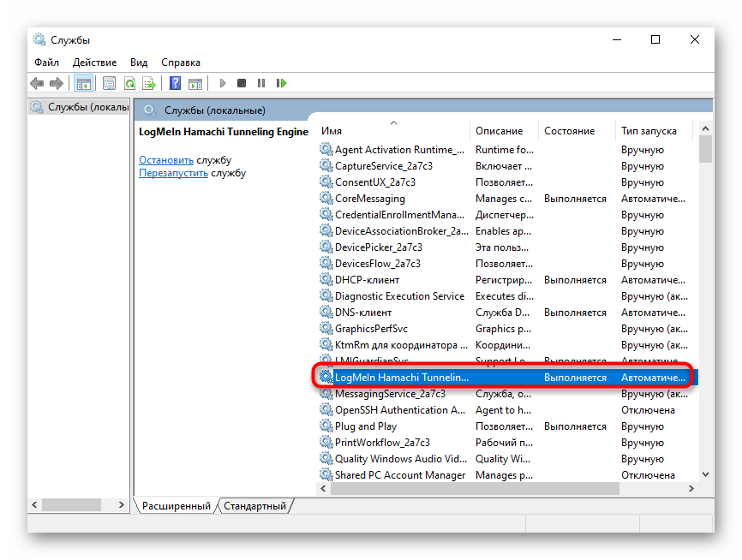Viewport: 742px width, 560px height.
Task: Toggle the console tree pane icon
Action: 83,83
